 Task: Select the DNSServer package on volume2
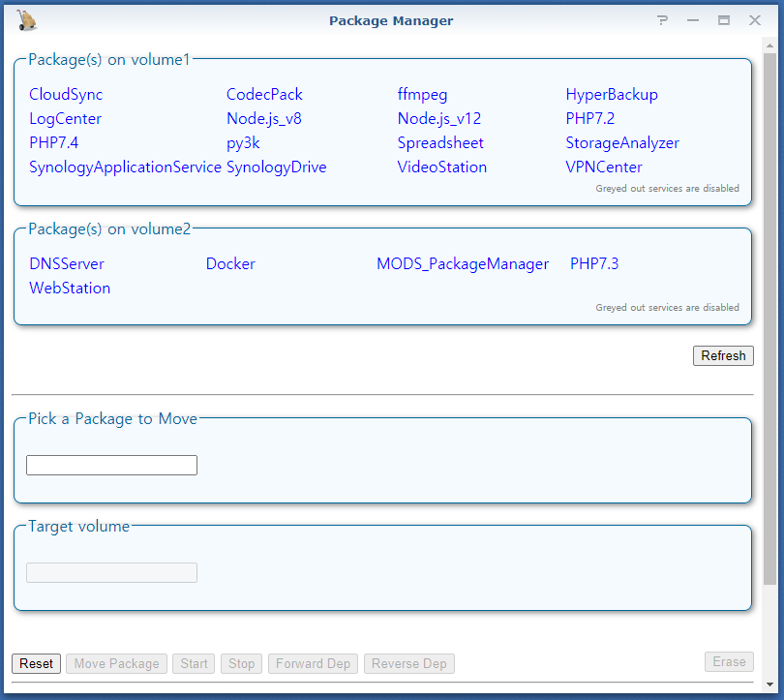click(x=67, y=264)
